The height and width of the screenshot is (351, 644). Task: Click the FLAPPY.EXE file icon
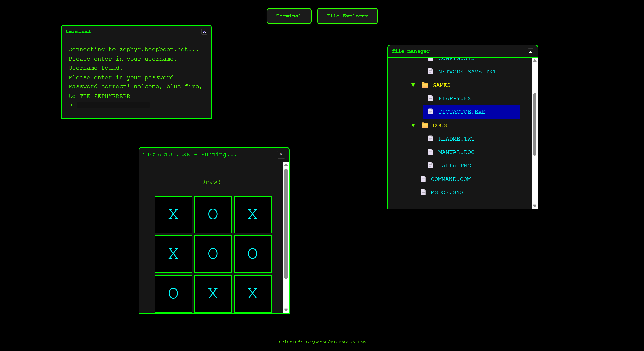point(431,98)
